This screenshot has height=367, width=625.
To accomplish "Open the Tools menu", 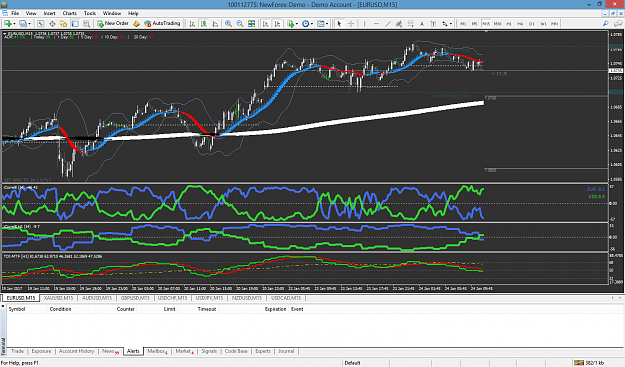I will click(x=90, y=13).
